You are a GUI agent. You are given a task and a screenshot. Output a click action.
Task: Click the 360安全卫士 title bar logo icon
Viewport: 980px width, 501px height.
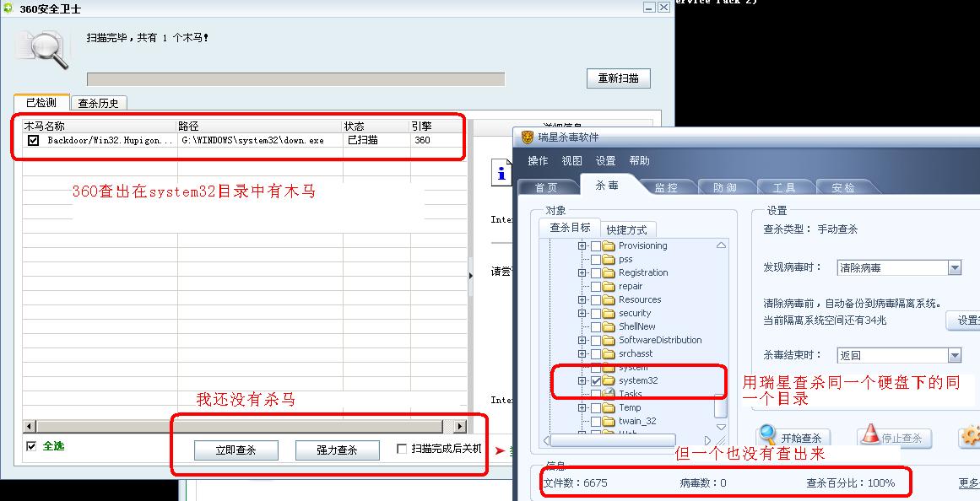(x=8, y=8)
